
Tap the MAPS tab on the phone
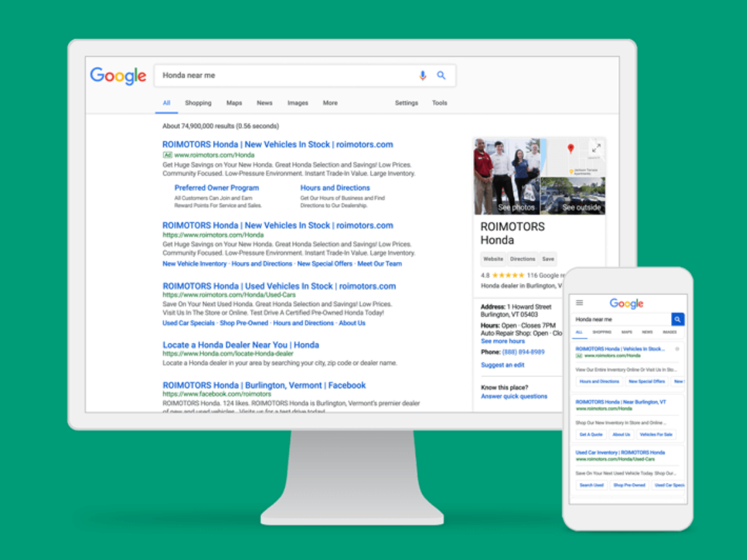(x=627, y=332)
